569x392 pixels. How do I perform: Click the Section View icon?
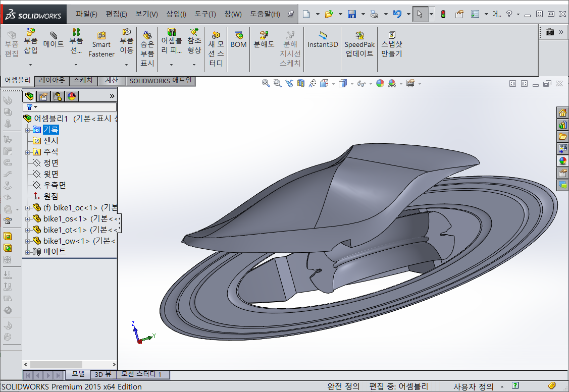tap(300, 83)
